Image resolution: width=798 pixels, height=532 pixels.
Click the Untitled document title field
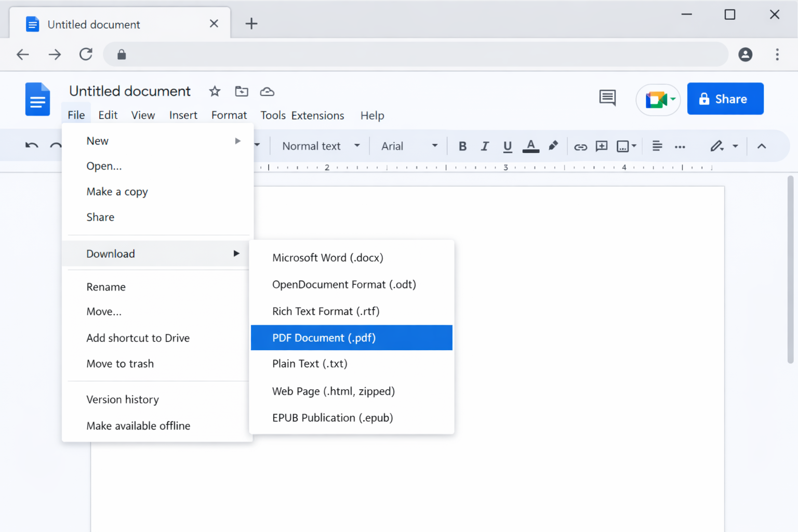point(130,91)
